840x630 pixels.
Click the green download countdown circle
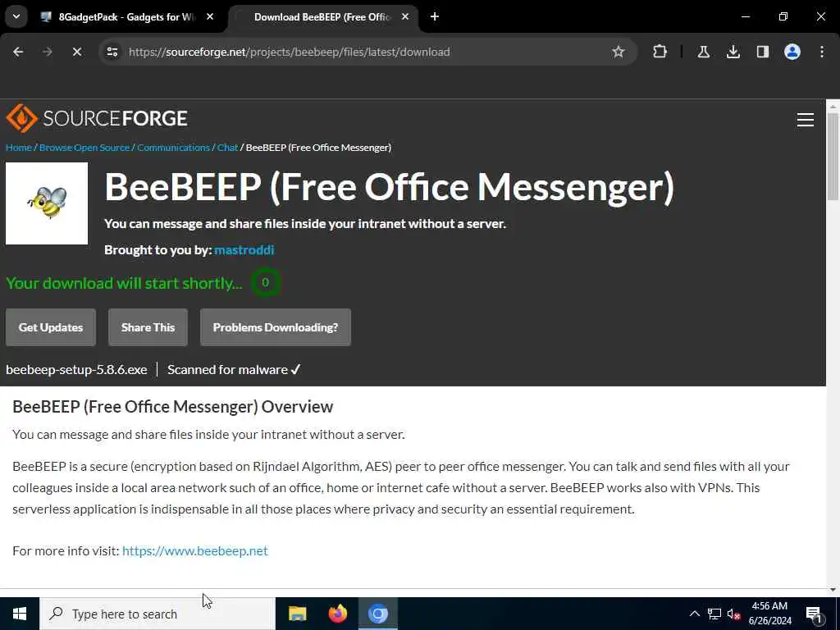[x=265, y=283]
